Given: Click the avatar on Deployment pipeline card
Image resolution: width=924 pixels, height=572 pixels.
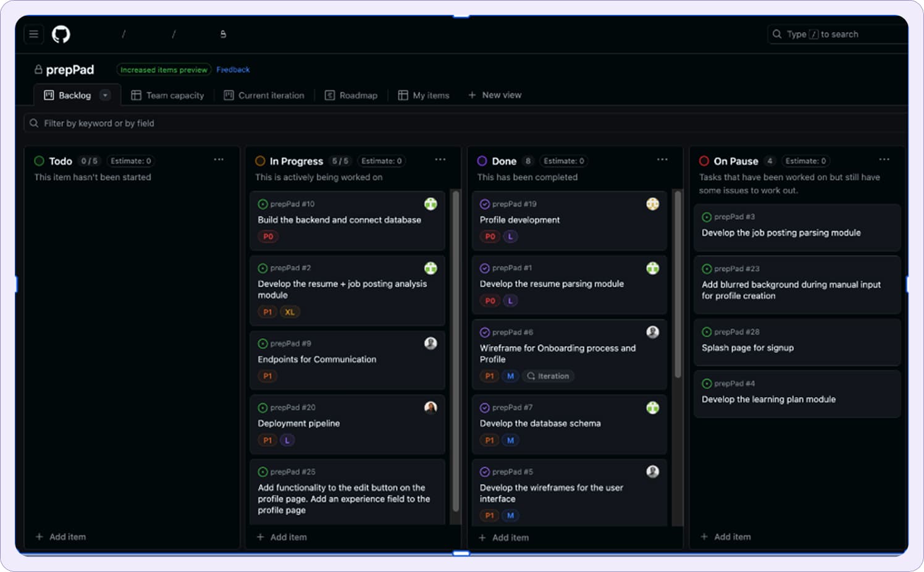Looking at the screenshot, I should point(430,407).
